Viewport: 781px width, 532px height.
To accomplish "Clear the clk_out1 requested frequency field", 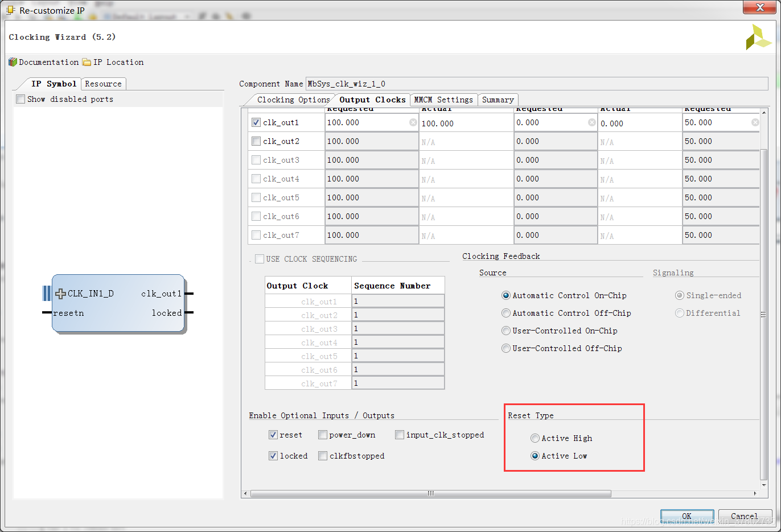I will pos(413,122).
